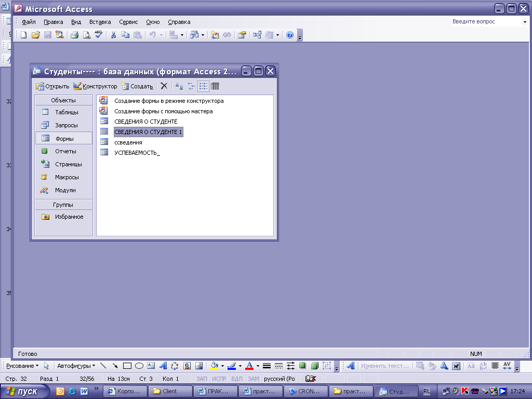Switch database window to Large Icons view

click(179, 86)
